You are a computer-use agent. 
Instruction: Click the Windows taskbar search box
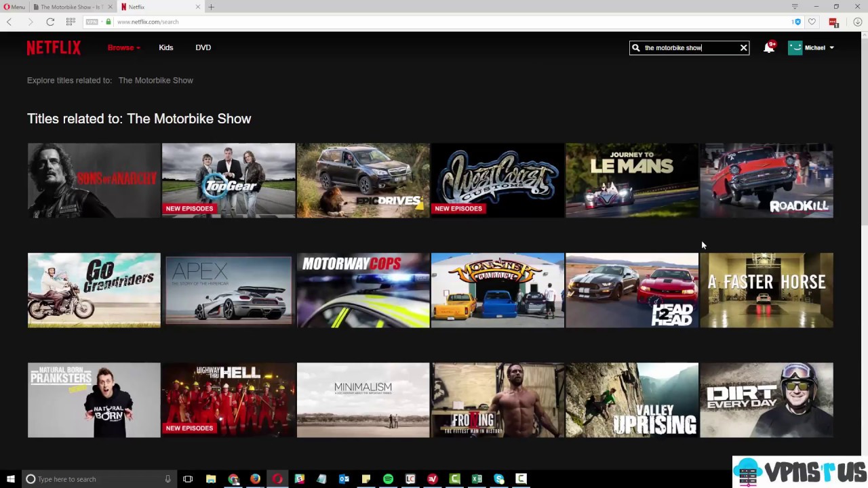tap(98, 479)
